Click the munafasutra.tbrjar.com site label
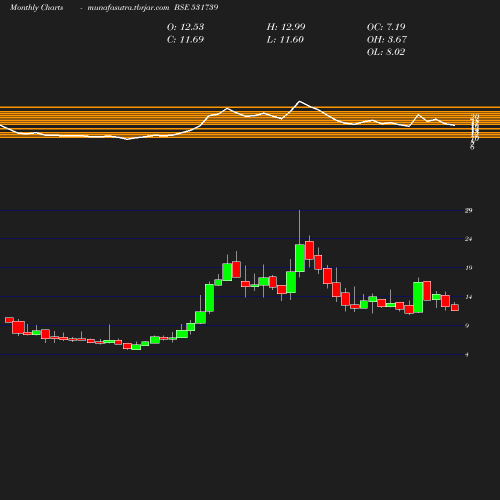This screenshot has width=500, height=500. click(x=128, y=7)
